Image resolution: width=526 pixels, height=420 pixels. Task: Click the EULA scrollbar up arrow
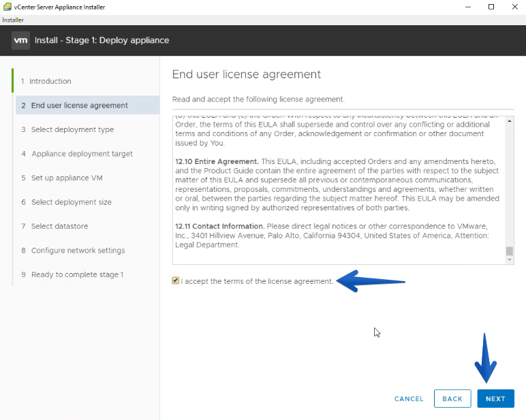[510, 121]
